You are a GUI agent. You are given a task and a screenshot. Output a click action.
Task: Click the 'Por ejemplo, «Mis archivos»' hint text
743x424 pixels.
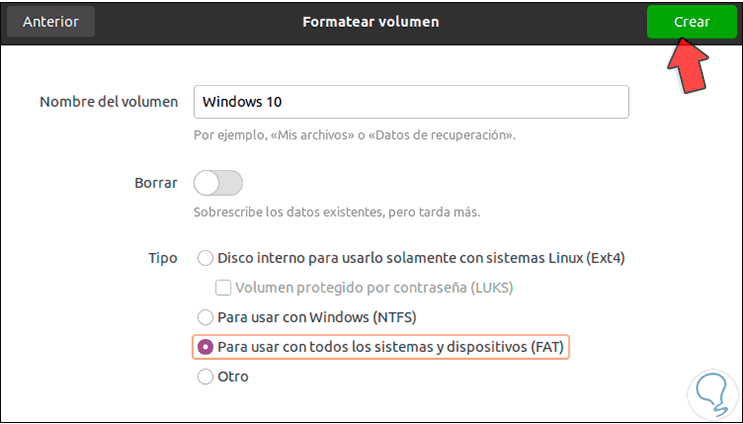pyautogui.click(x=357, y=135)
